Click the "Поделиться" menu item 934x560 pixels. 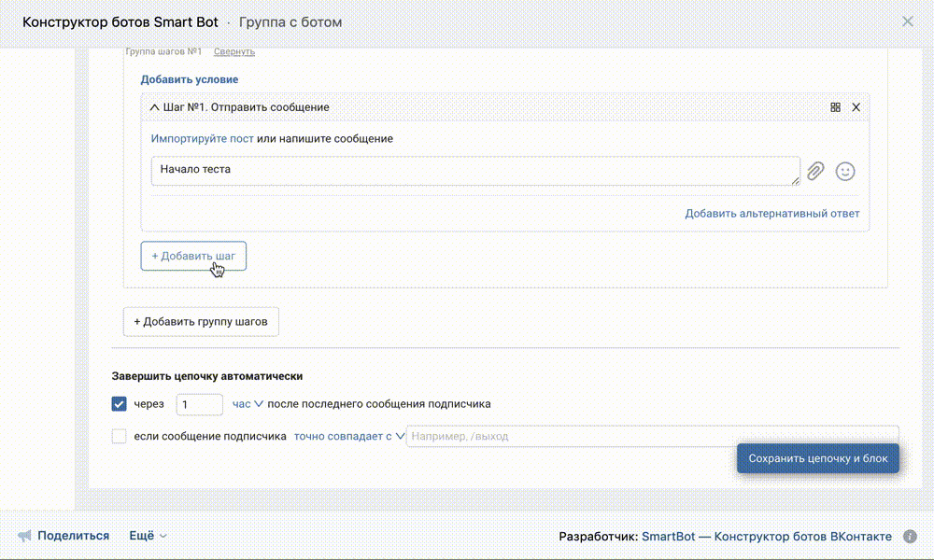click(x=74, y=536)
